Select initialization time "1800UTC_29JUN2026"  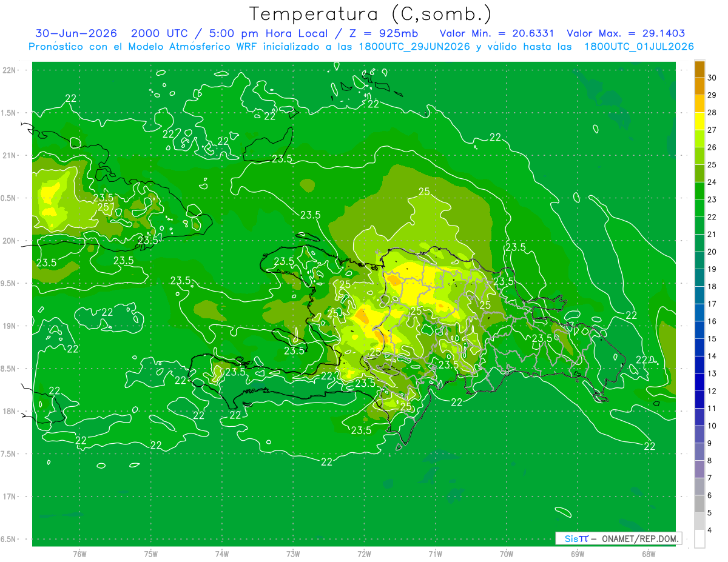[x=414, y=47]
